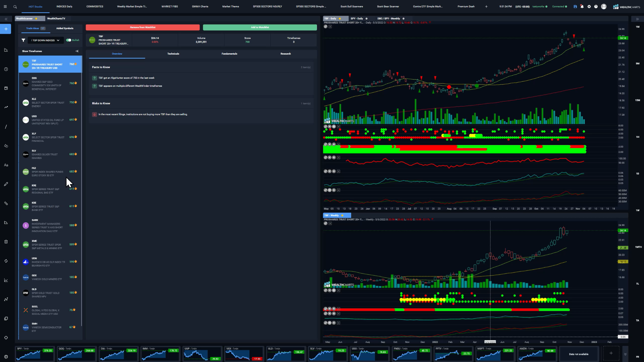
Task: Select XLE energy sector trade idea
Action: click(x=50, y=103)
